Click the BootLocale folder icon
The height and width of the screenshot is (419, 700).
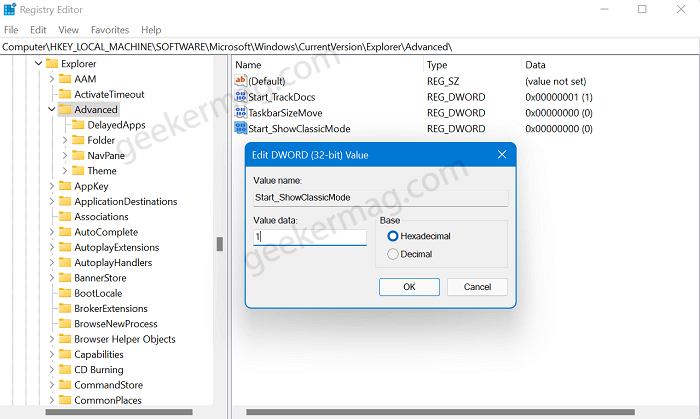pos(65,293)
